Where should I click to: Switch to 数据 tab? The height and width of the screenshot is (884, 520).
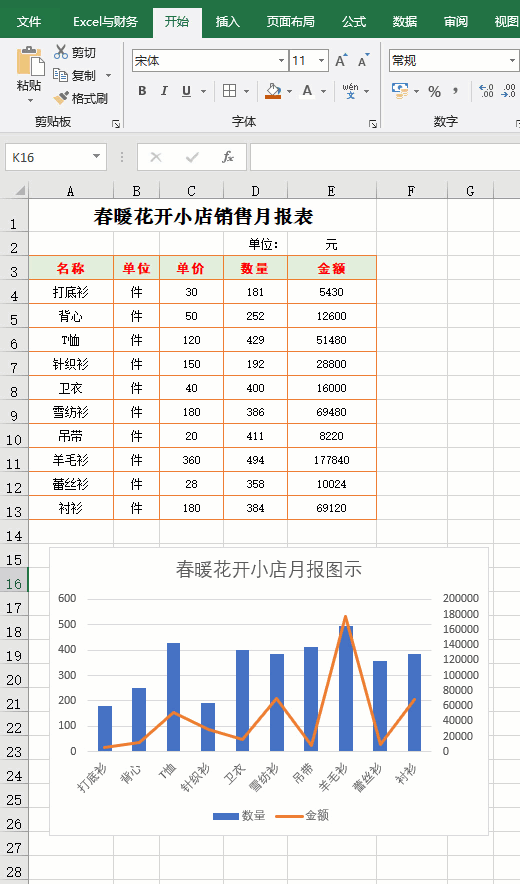coord(405,22)
